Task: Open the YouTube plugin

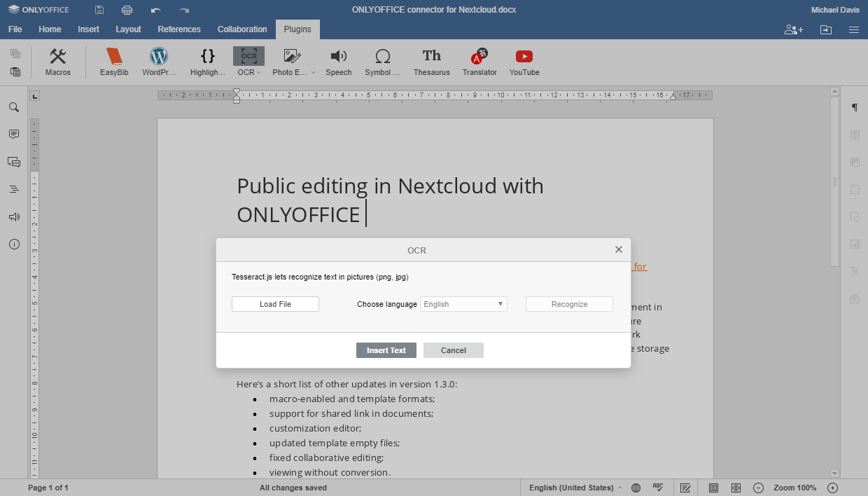Action: (x=524, y=62)
